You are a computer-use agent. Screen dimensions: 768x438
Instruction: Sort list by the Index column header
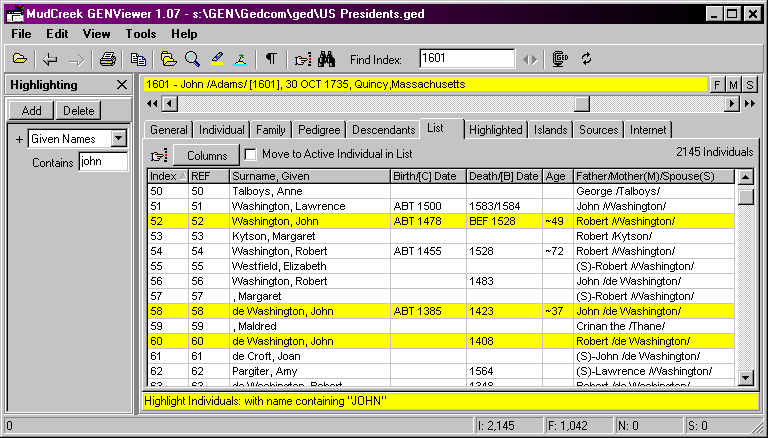[167, 176]
